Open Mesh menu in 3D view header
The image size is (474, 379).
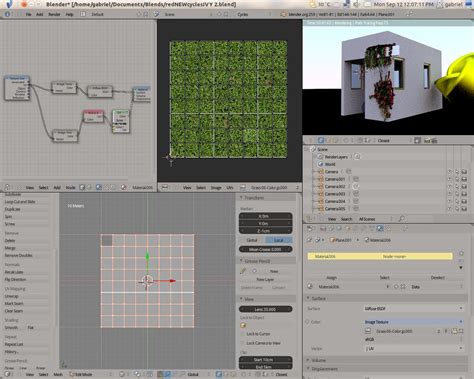coord(58,374)
